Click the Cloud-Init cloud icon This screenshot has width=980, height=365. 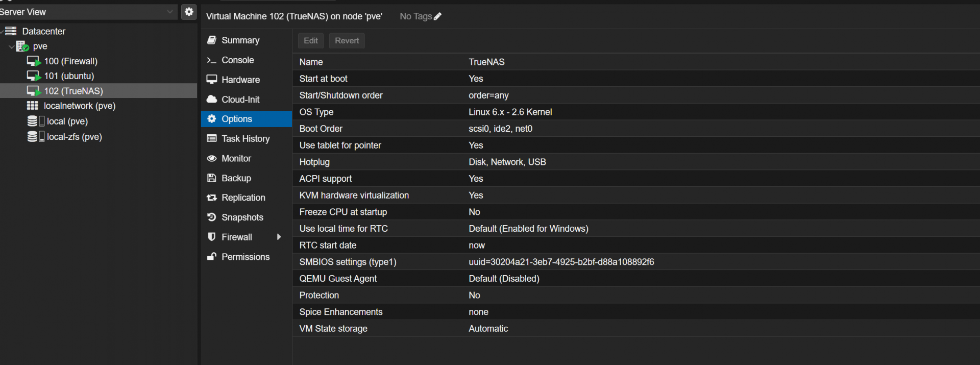tap(212, 99)
